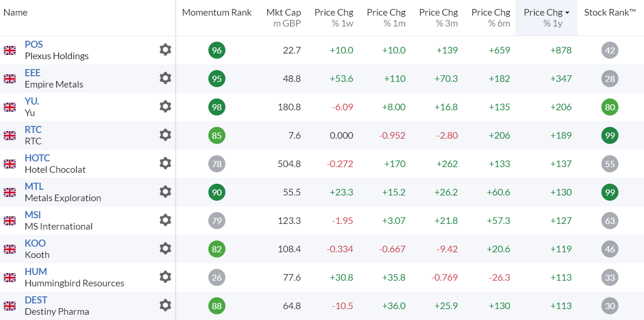Click UK flag icon next to HOTC
Viewport: 644px width, 320px height.
tap(9, 164)
